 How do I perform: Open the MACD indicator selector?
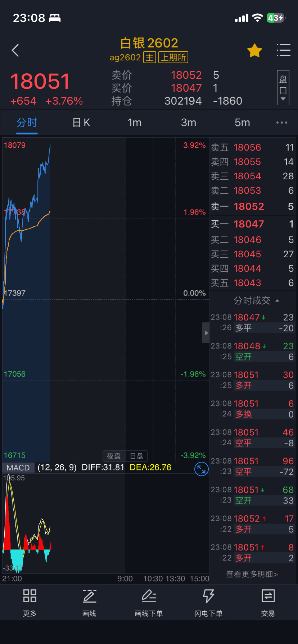[x=18, y=468]
